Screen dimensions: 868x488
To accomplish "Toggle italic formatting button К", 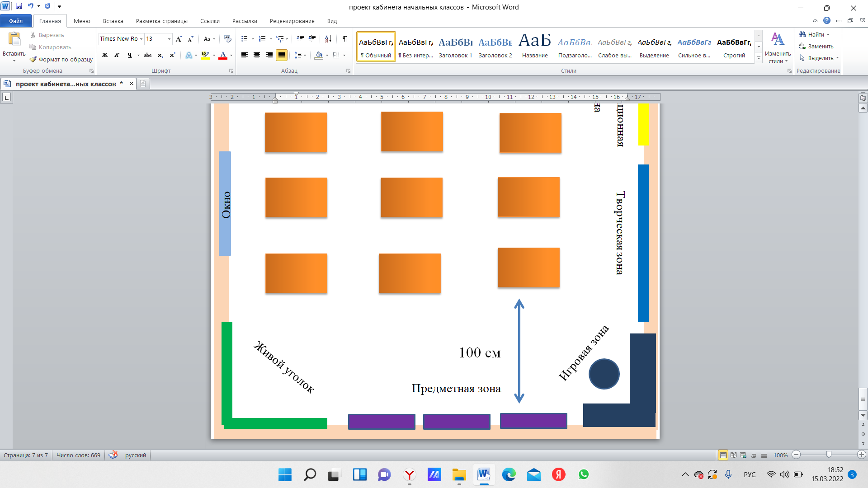I will (x=117, y=55).
